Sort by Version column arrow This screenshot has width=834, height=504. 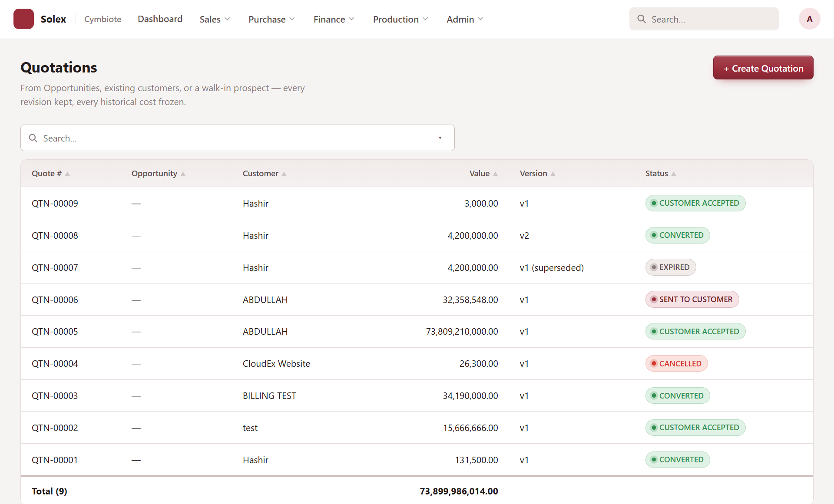[553, 174]
